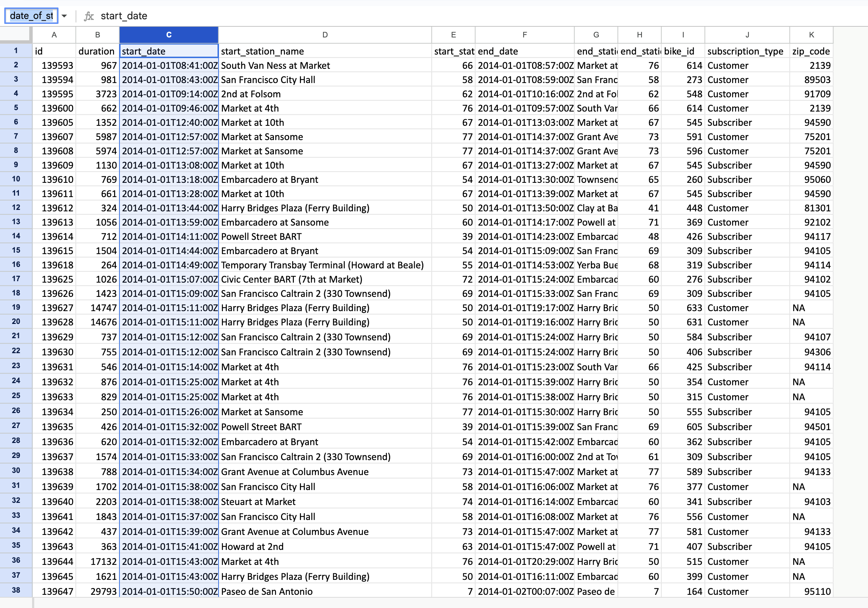This screenshot has height=608, width=868.
Task: Open the name box dropdown arrow
Action: [64, 16]
